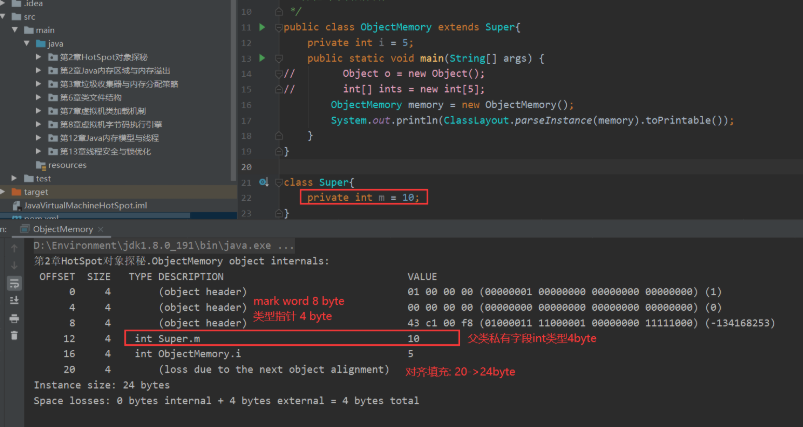The image size is (803, 427).
Task: Click the hex value '43 c1 00 f8' in console
Action: pyautogui.click(x=440, y=323)
